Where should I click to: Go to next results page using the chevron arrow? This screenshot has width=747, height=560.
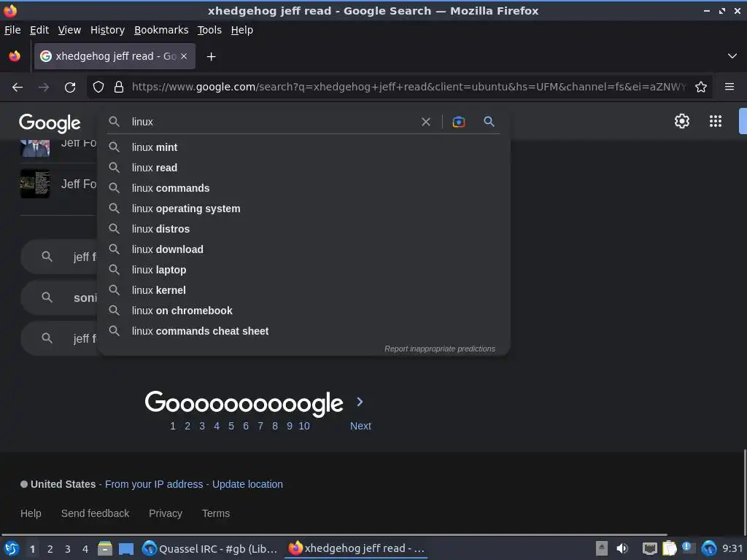point(360,402)
